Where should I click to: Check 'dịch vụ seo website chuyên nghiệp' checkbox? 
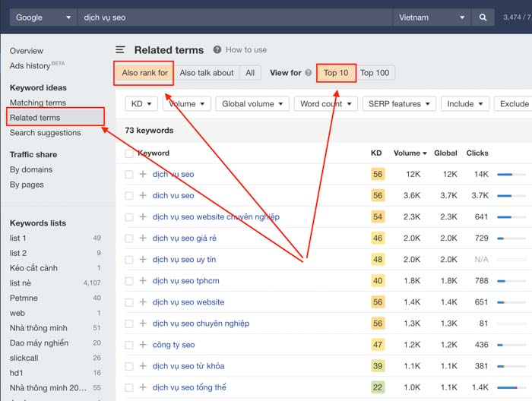tap(129, 217)
